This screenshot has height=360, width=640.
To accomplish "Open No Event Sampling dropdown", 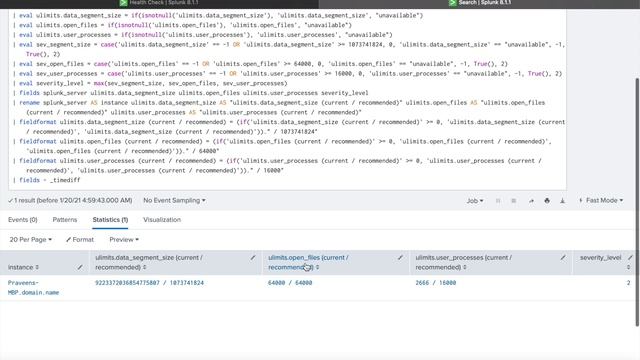I will tap(174, 200).
